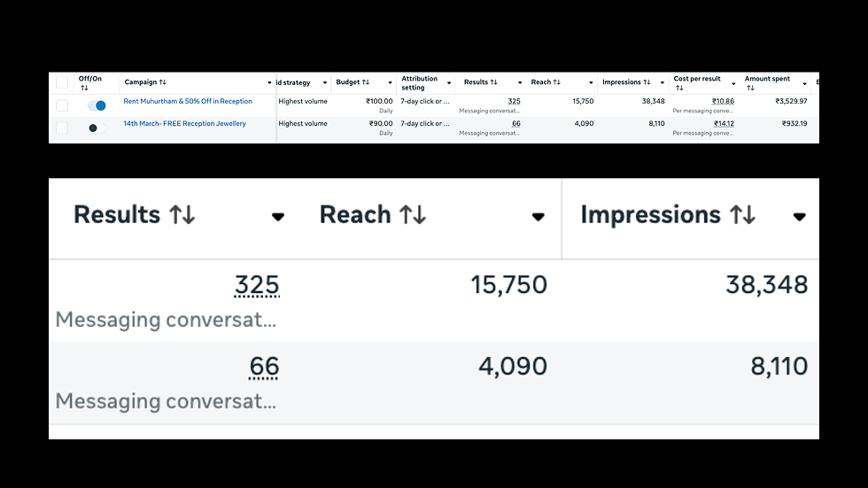Open Rent Muhurtham & 50% Off campaign link
Screen dimensions: 868x488
188,102
